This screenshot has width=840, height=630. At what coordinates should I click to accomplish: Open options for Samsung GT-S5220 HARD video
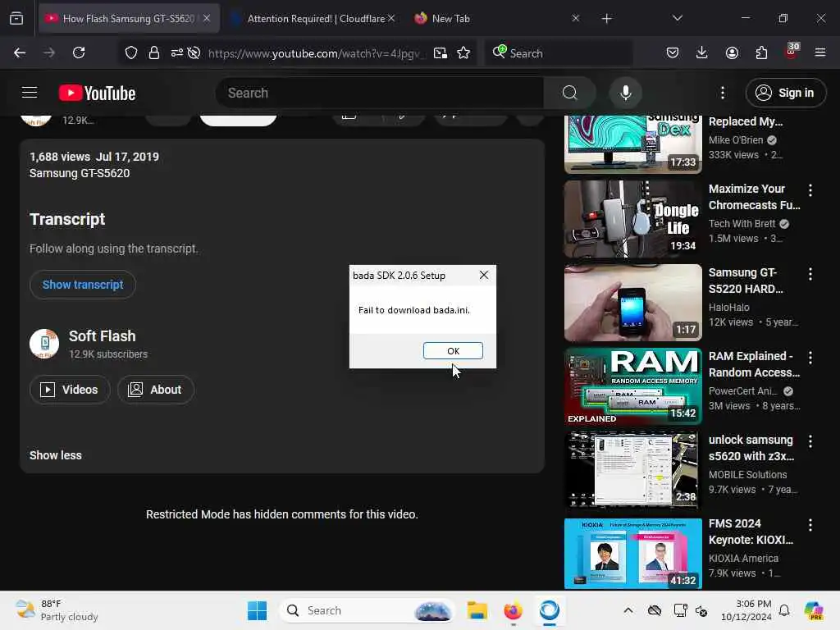click(810, 274)
